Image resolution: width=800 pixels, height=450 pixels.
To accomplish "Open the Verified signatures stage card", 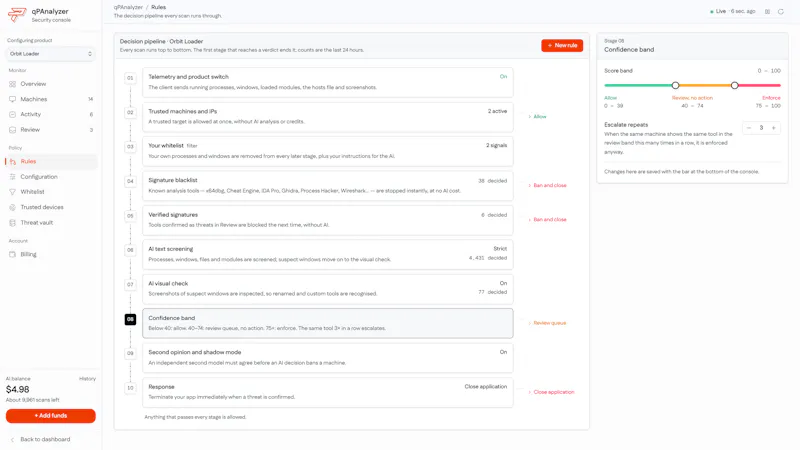I will pyautogui.click(x=328, y=220).
